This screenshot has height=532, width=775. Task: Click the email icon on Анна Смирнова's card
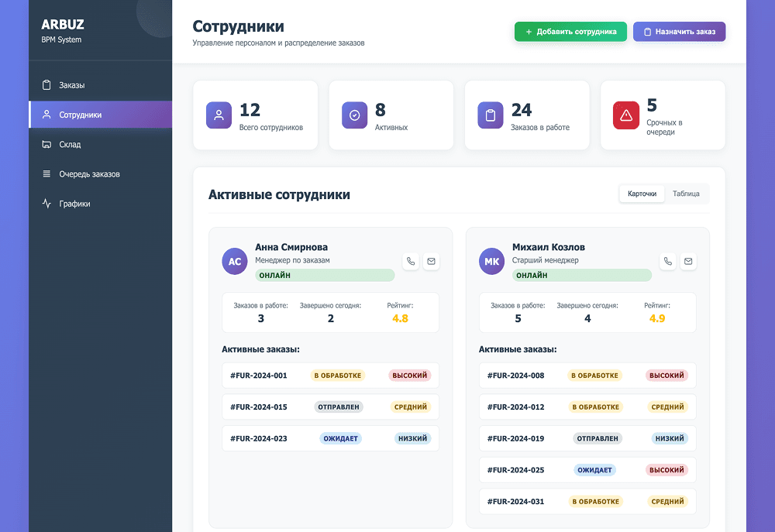(x=431, y=262)
